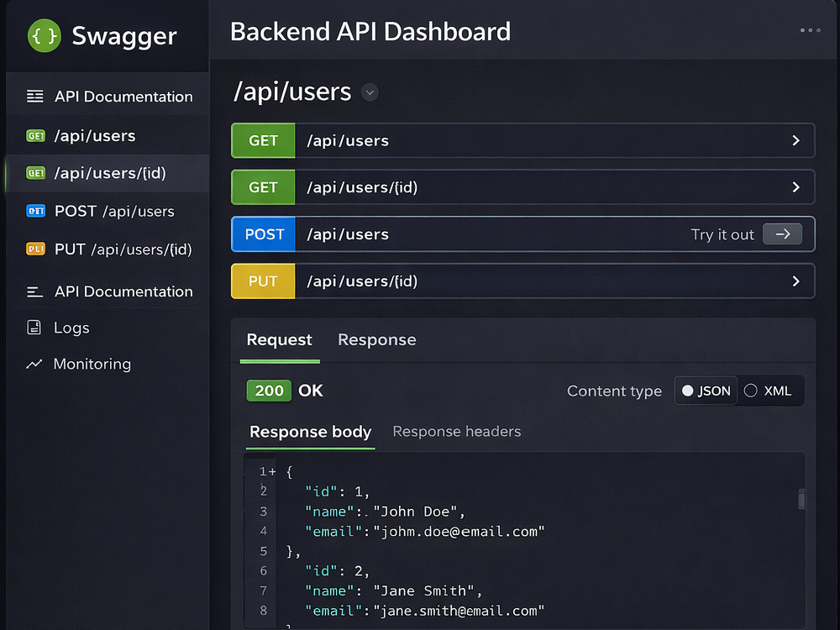Click the GET badge beside sidebar /api/users
The width and height of the screenshot is (840, 630).
point(36,136)
